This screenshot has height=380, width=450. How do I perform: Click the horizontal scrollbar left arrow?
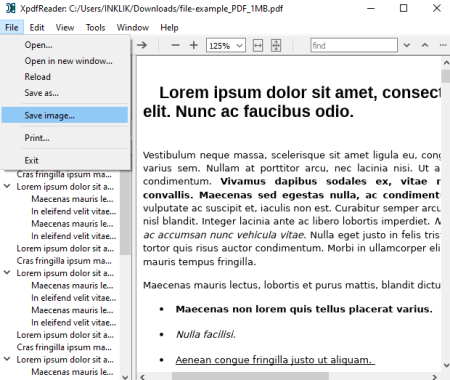[143, 377]
